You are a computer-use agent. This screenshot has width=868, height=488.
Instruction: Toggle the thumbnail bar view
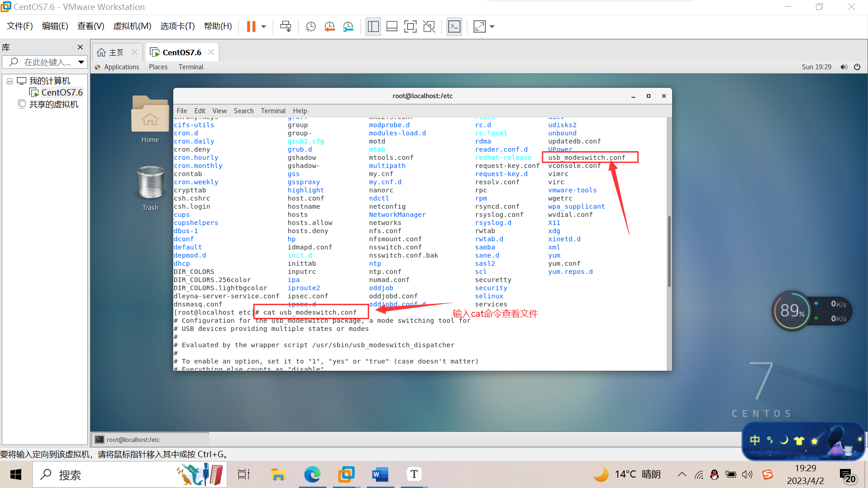tap(392, 26)
